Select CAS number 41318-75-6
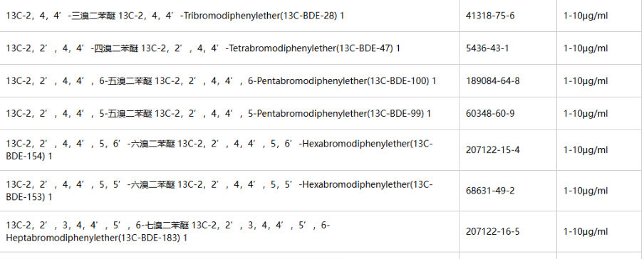The height and width of the screenshot is (259, 644). (490, 16)
